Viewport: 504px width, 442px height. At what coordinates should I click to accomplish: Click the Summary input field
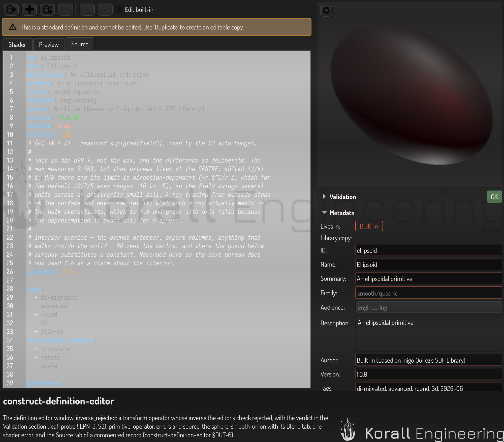click(x=429, y=278)
